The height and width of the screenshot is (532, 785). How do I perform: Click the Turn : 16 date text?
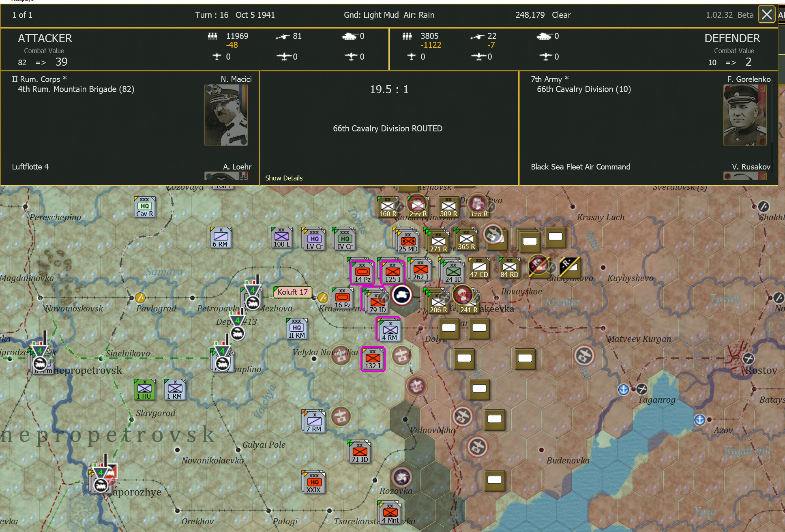click(x=235, y=15)
